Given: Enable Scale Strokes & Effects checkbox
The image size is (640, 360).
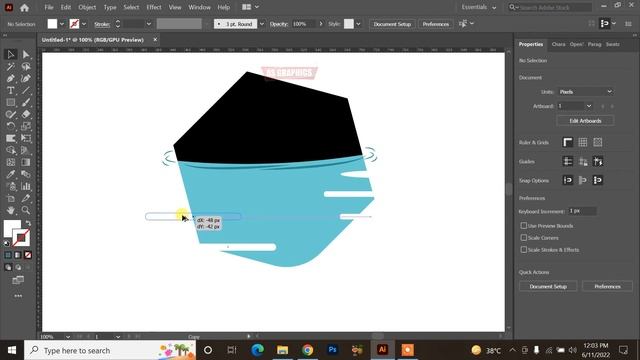Looking at the screenshot, I should 524,249.
